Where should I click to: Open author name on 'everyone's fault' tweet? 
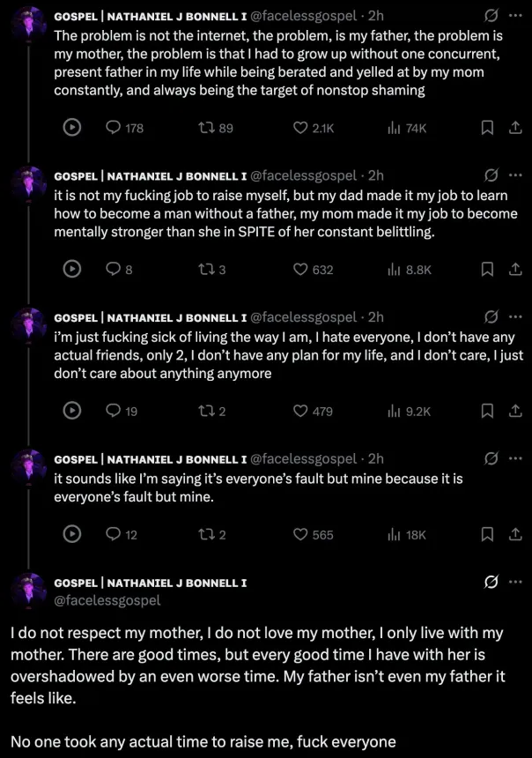point(150,458)
